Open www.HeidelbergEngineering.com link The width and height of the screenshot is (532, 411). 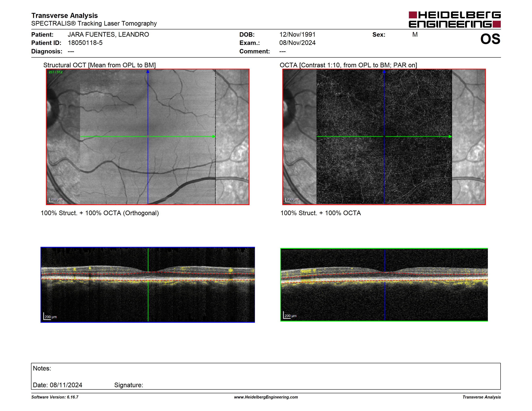pos(266,397)
